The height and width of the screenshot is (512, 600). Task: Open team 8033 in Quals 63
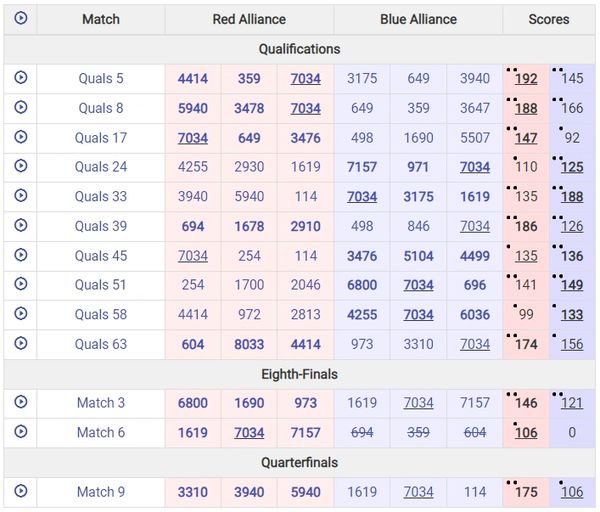(x=249, y=344)
